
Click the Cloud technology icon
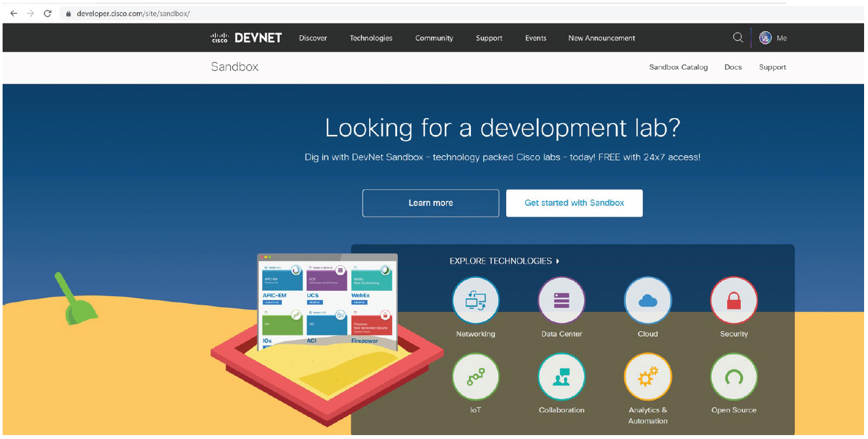click(648, 301)
